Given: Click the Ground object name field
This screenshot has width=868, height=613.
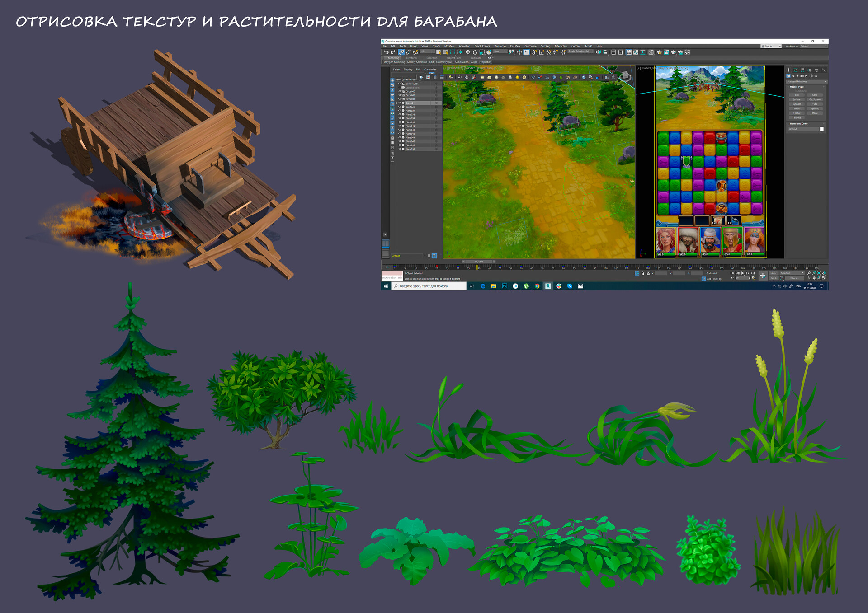Looking at the screenshot, I should (804, 129).
